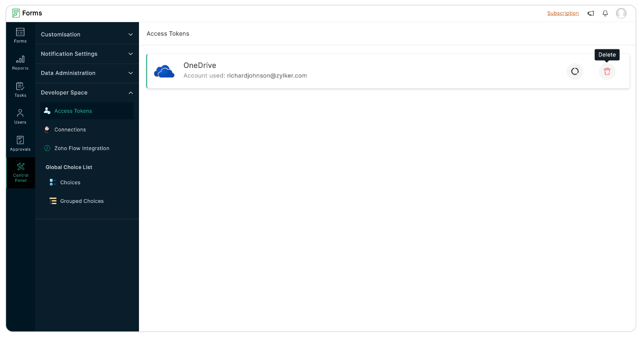The height and width of the screenshot is (339, 644).
Task: Open Zoho Flow Integration settings
Action: coord(82,148)
